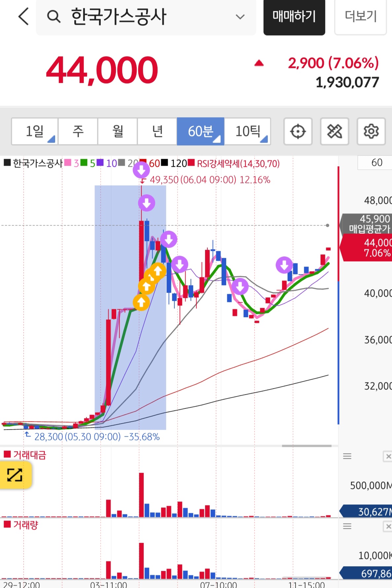Tap the 거래량 indicator label

click(21, 525)
